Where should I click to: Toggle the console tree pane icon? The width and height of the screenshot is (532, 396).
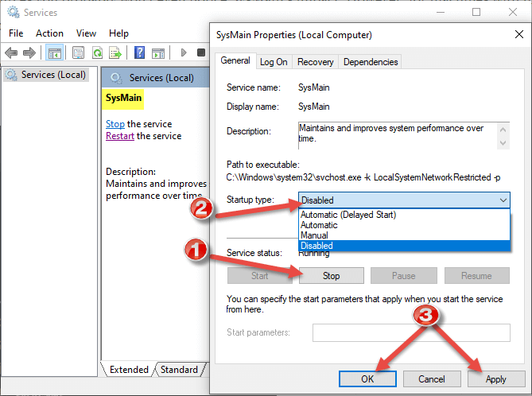tap(54, 53)
